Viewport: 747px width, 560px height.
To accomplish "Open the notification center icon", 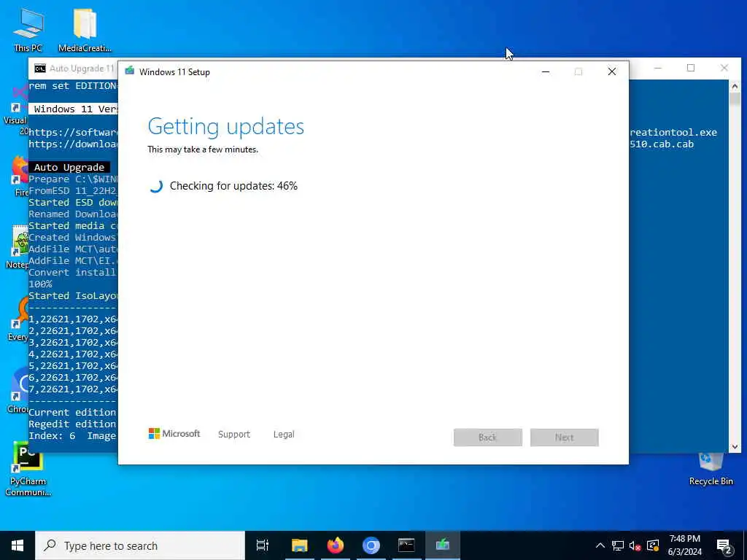I will tap(724, 546).
